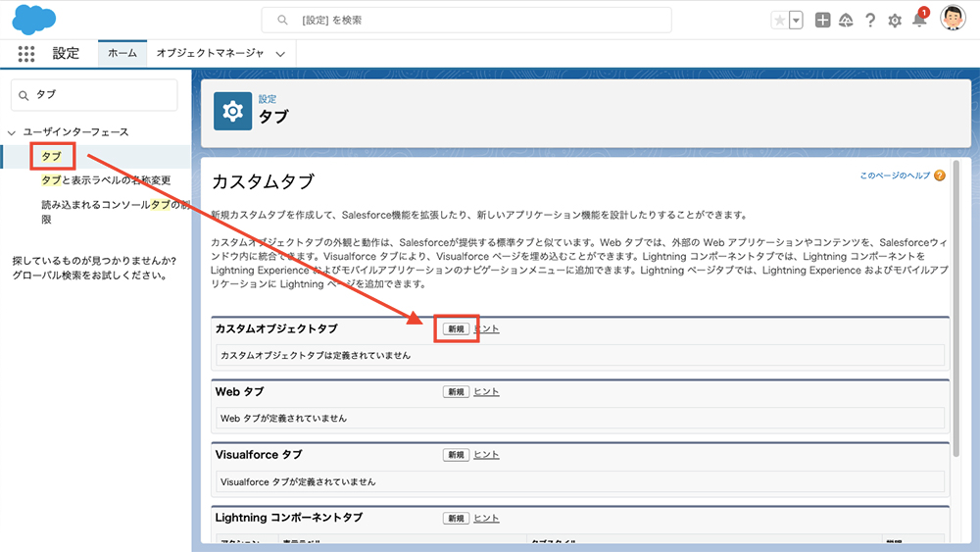Click the favorites star icon
The width and height of the screenshot is (980, 552).
click(x=780, y=21)
